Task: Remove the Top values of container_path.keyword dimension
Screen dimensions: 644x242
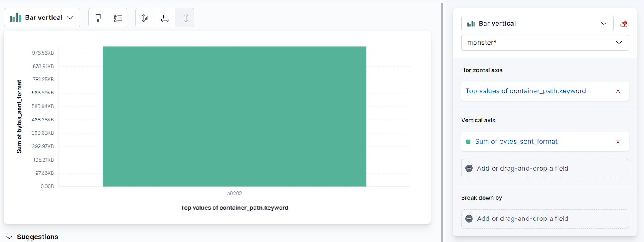Action: [x=618, y=91]
